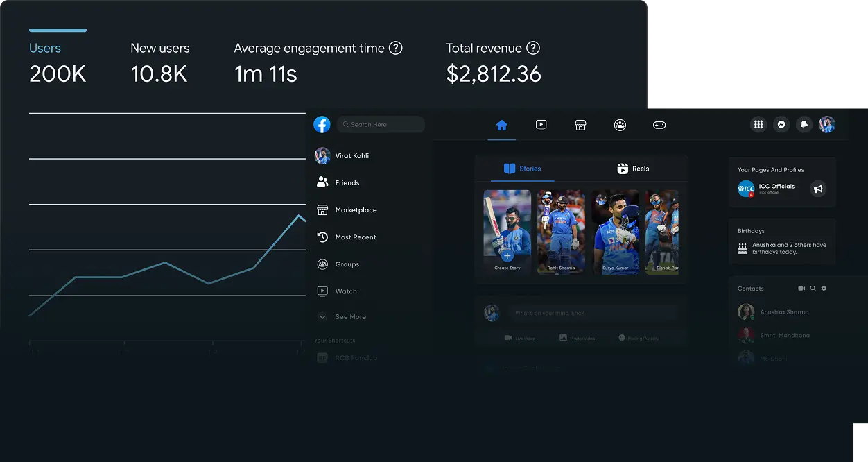The width and height of the screenshot is (868, 462).
Task: Open the Rishabh Pant story thumbnail
Action: pos(662,232)
